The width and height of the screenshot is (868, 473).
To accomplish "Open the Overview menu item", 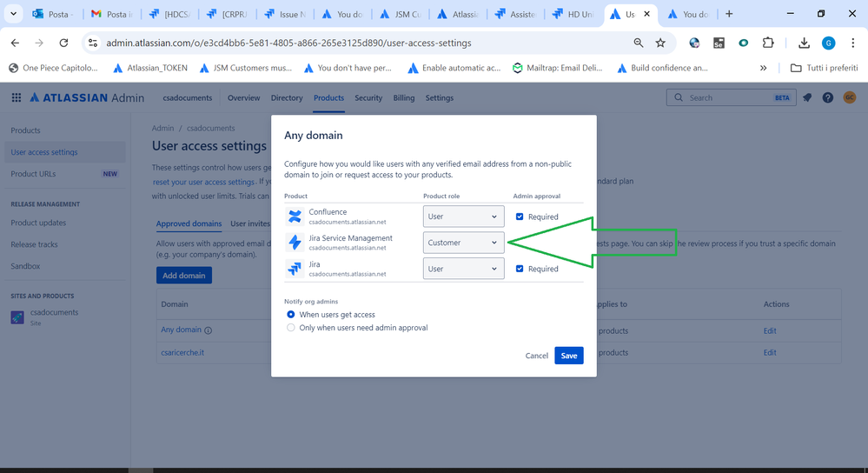I will [x=243, y=97].
